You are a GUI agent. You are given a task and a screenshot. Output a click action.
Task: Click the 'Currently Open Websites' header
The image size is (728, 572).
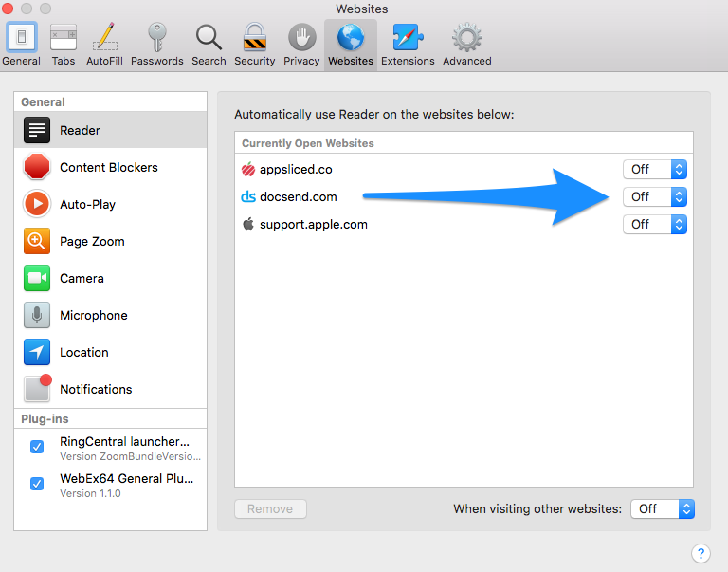(x=308, y=143)
